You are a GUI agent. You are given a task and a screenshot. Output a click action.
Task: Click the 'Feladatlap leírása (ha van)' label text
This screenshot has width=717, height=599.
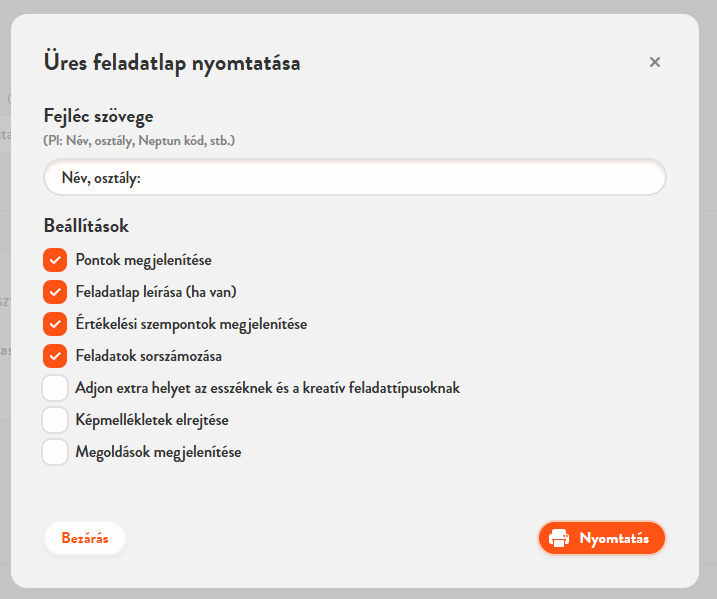tap(155, 292)
